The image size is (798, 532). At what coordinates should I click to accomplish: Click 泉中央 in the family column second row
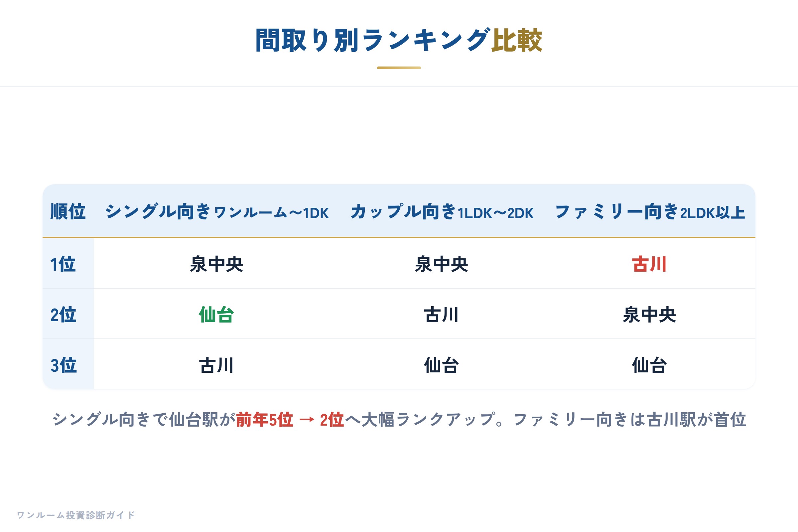649,315
